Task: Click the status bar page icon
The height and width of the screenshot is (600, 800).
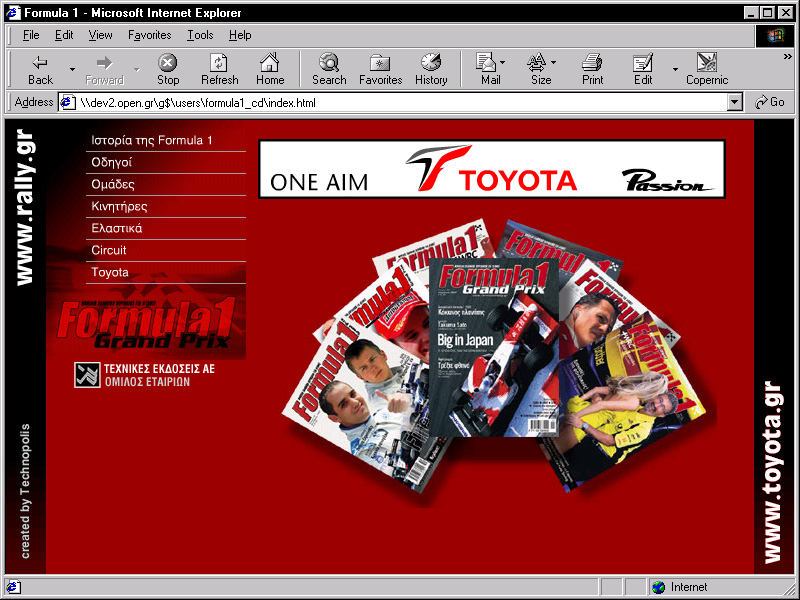Action: (x=13, y=587)
